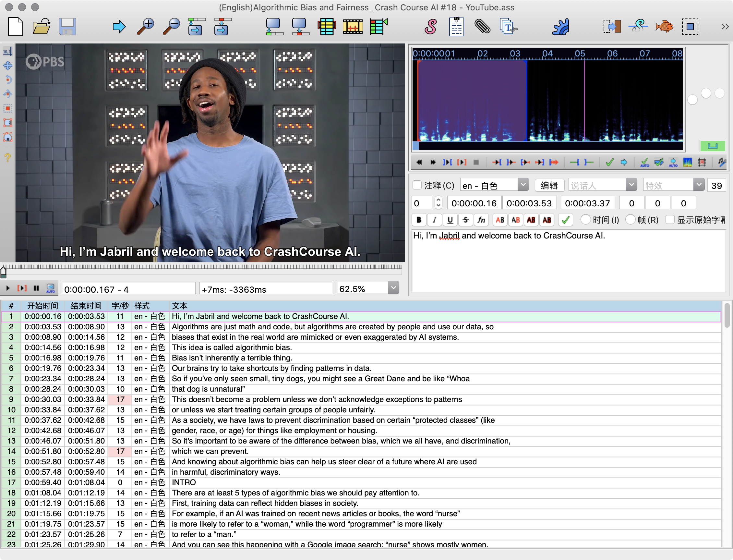This screenshot has height=560, width=733.
Task: Toggle spectrum analyzer mode in audio toolbar
Action: pyautogui.click(x=687, y=162)
